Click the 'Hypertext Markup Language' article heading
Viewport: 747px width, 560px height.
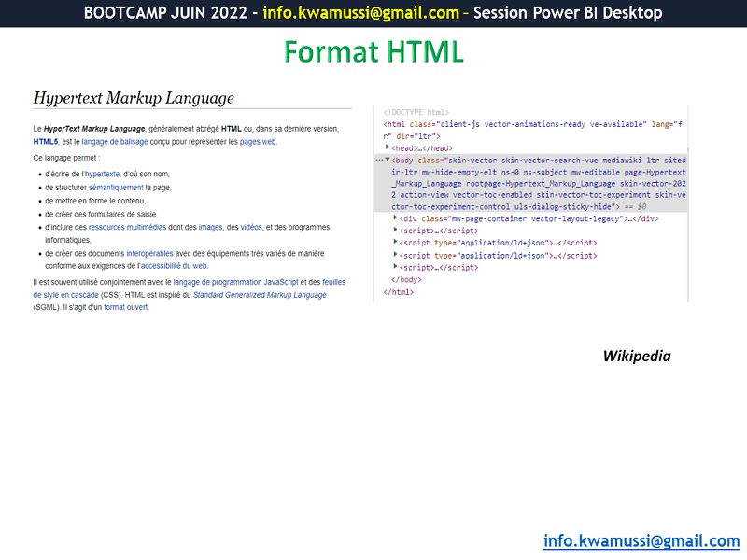coord(134,98)
